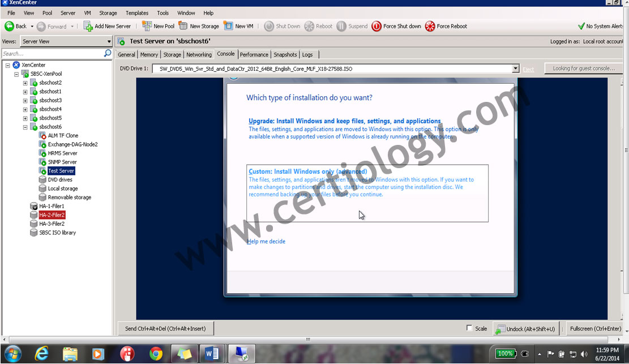
Task: Click the Undock console button
Action: [525, 329]
